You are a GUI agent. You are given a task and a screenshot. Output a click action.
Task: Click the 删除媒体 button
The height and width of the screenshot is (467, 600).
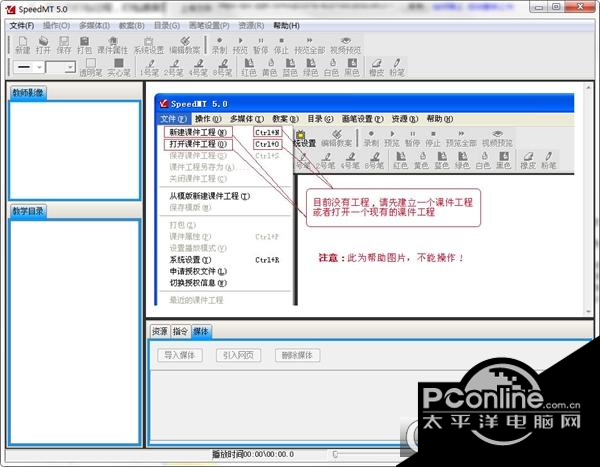tap(297, 355)
